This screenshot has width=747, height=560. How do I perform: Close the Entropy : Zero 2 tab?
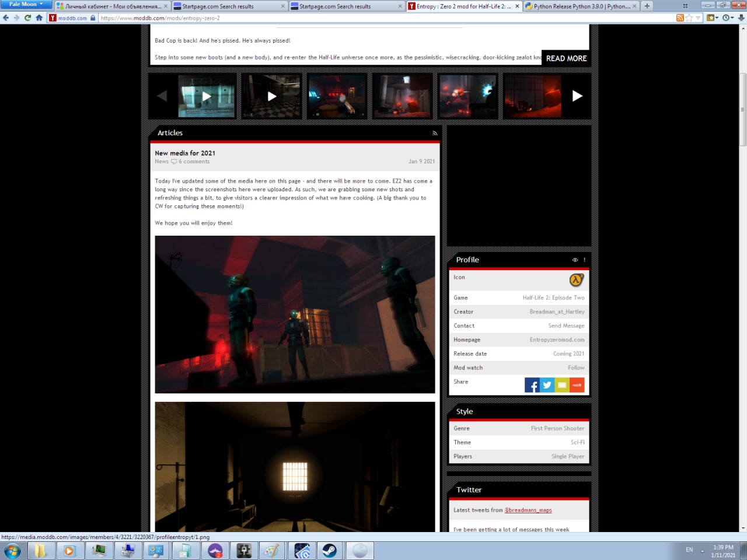(x=517, y=6)
